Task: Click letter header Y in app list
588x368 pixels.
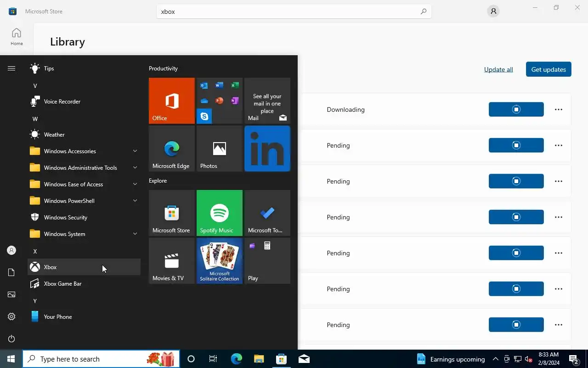Action: pos(35,301)
